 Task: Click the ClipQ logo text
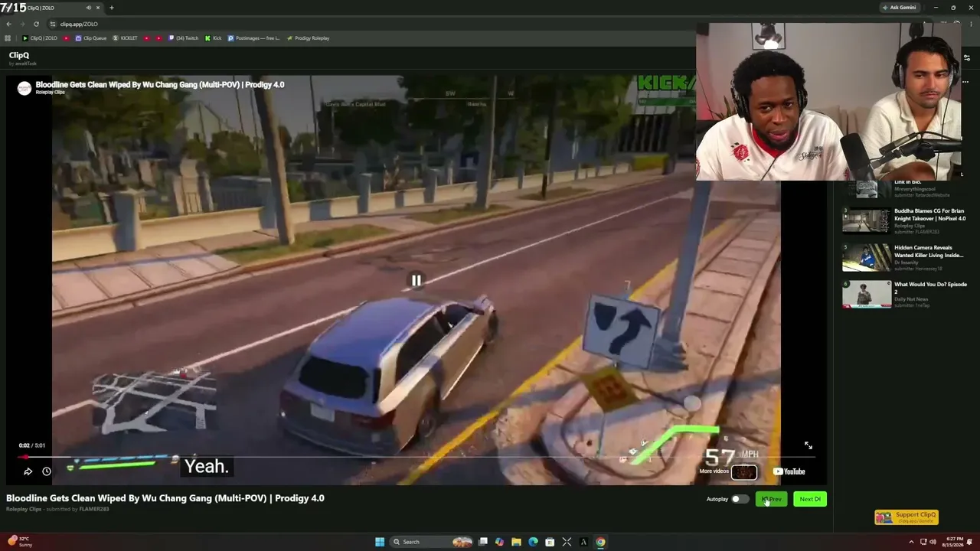19,55
